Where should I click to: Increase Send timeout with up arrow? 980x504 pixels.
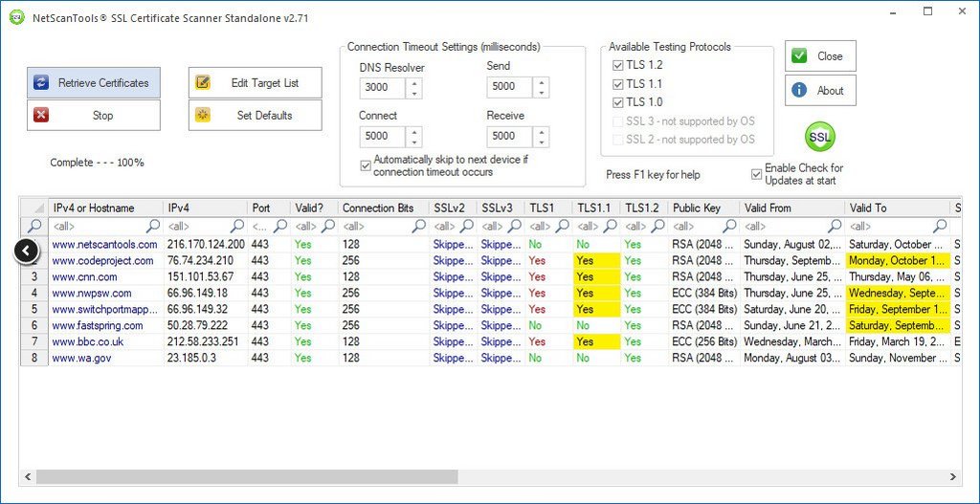pos(542,82)
